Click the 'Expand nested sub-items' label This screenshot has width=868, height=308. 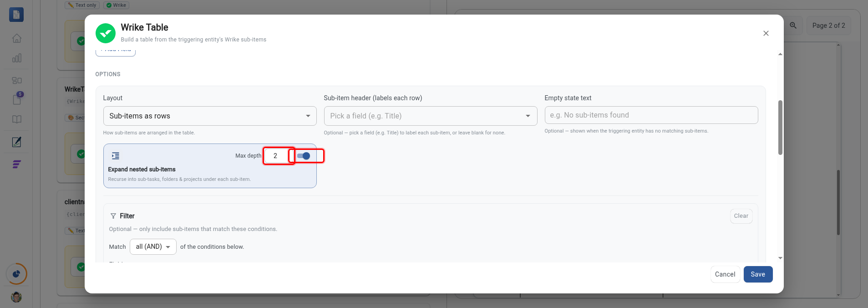[142, 169]
